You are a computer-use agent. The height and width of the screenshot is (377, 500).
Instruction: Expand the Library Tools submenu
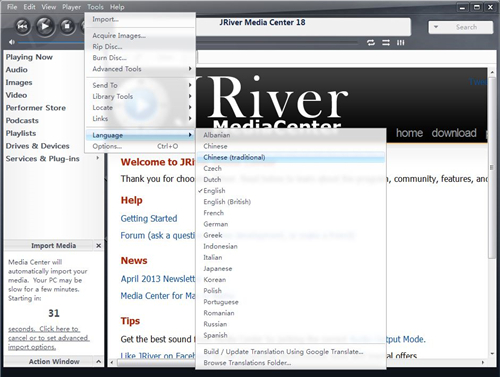[140, 96]
